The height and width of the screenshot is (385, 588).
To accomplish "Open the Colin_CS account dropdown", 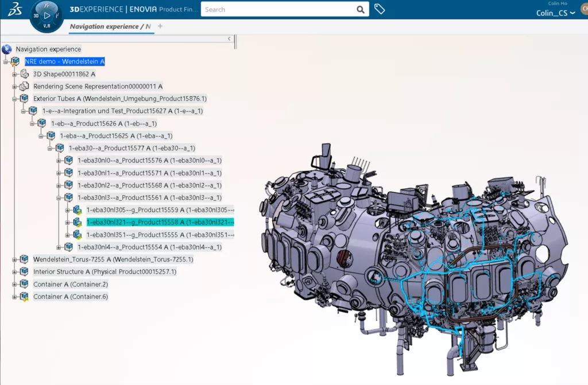I will pos(571,13).
